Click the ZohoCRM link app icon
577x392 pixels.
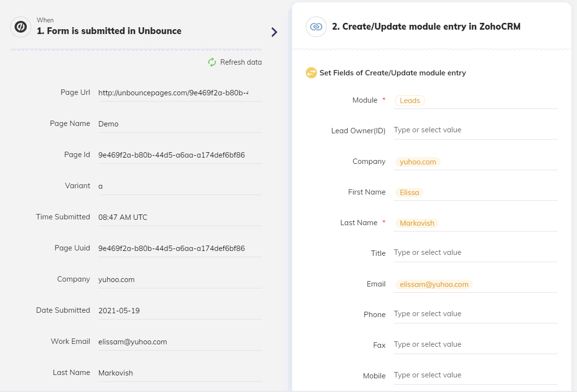[x=316, y=27]
